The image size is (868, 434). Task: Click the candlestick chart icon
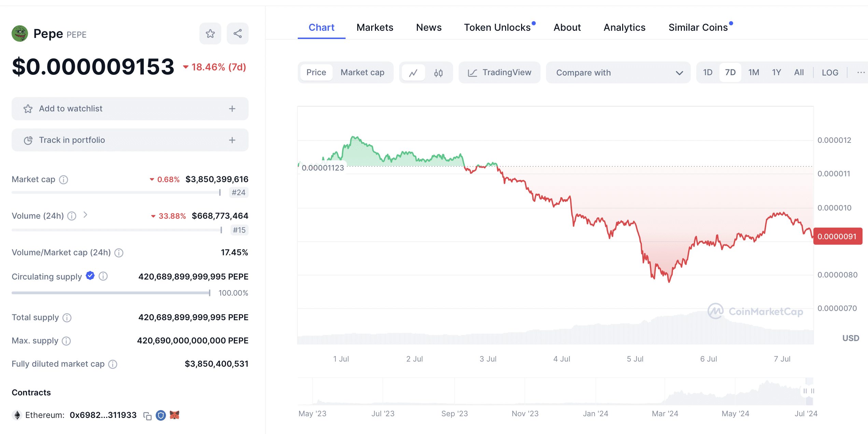pos(439,72)
